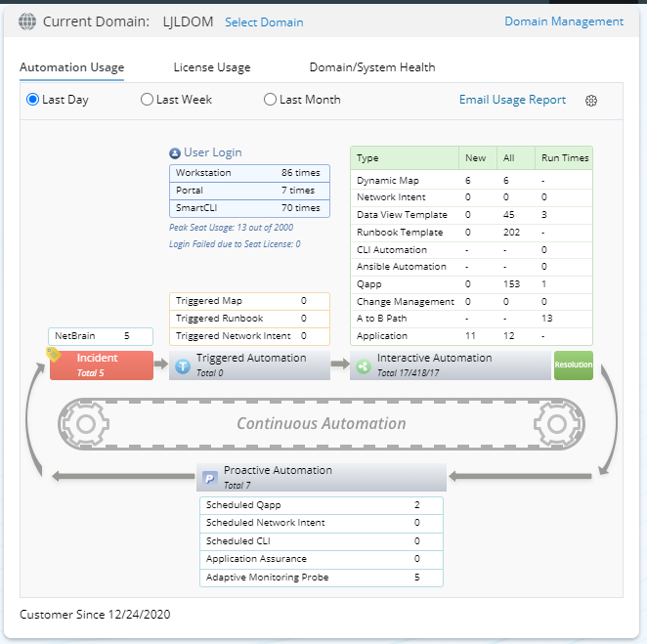This screenshot has height=644, width=647.
Task: Click the NetBrain 5 incident box
Action: pyautogui.click(x=101, y=336)
